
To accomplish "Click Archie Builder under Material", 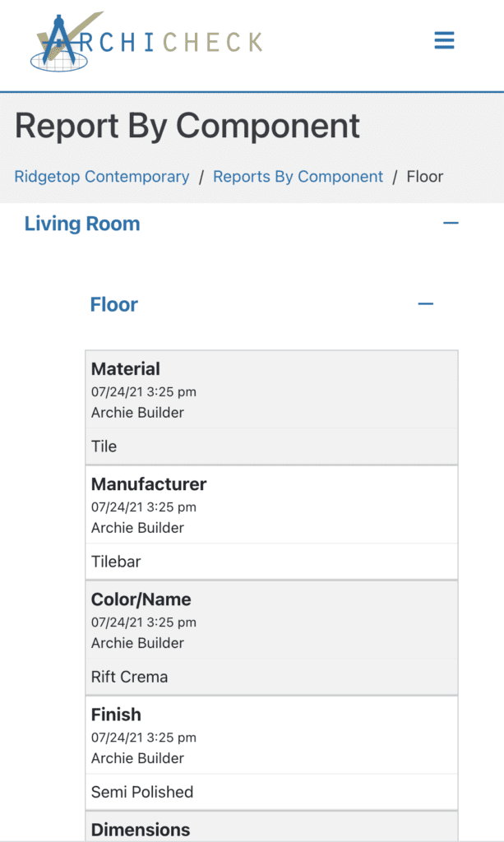I will (137, 413).
